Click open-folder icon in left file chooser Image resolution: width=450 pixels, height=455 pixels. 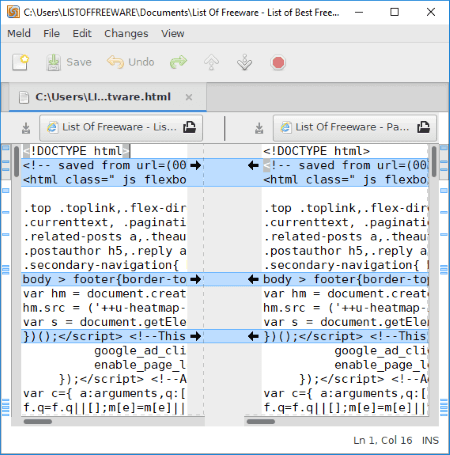(x=189, y=127)
